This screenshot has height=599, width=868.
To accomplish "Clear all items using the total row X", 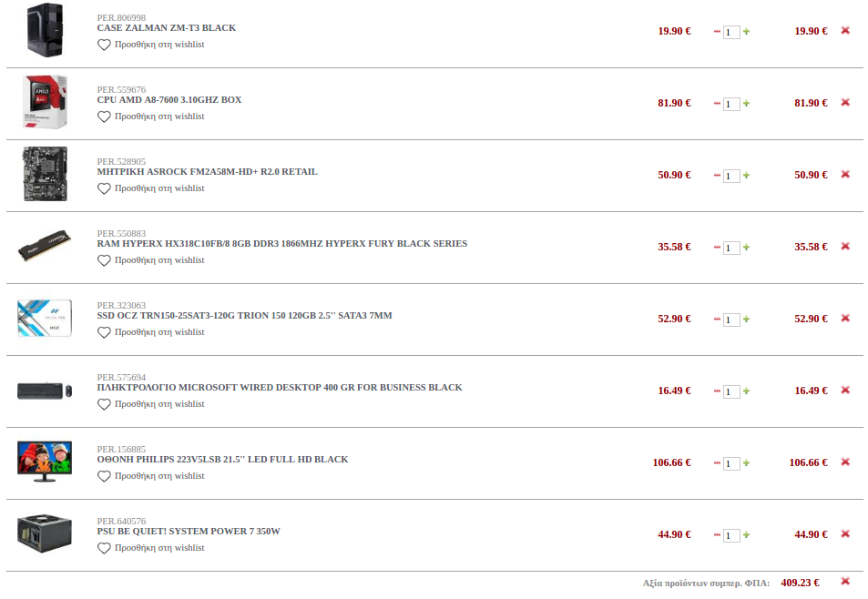I will point(844,582).
